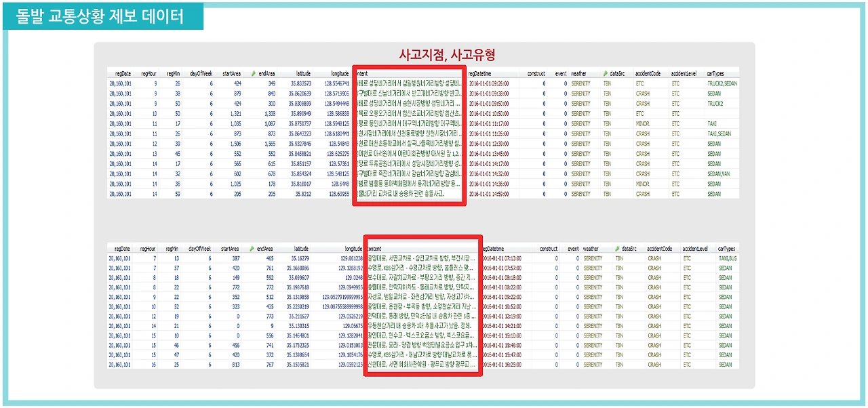Click the pencil icon beside dataSrc in upper table

(606, 73)
